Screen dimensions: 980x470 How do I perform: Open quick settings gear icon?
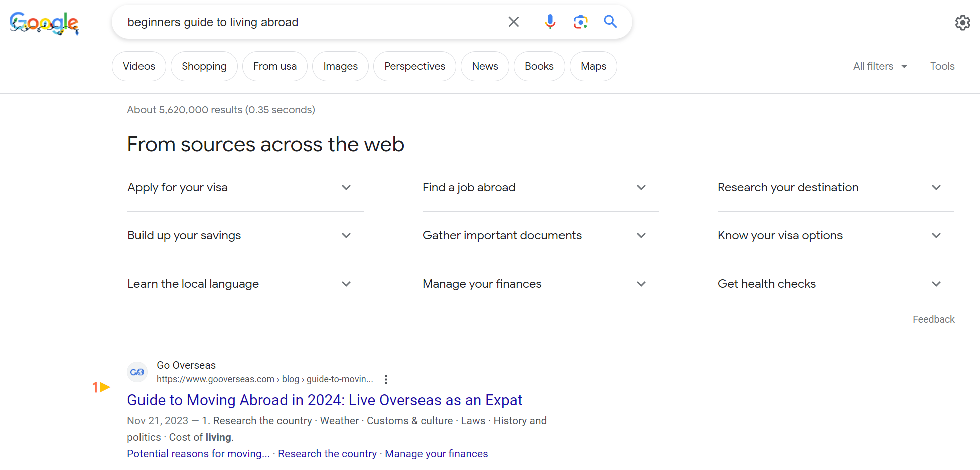click(962, 23)
